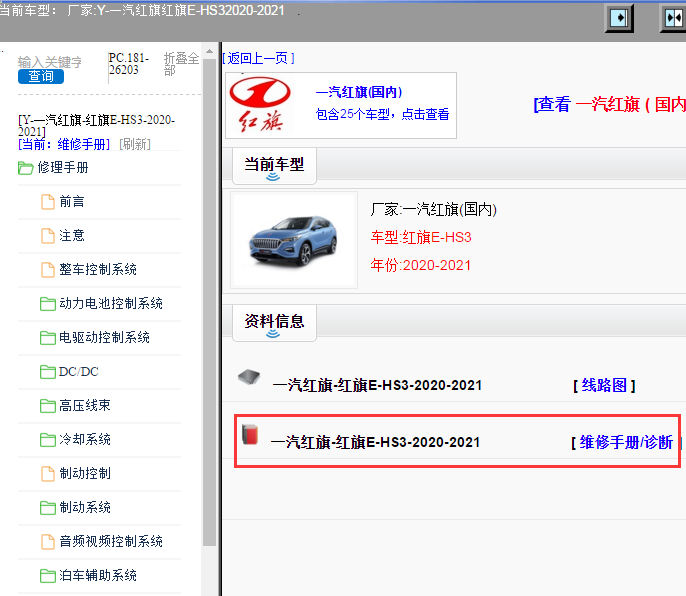
Task: Click the 线路图 link
Action: 604,386
